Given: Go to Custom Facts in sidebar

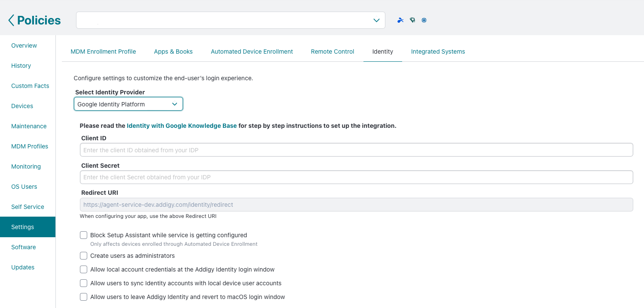Looking at the screenshot, I should [30, 86].
